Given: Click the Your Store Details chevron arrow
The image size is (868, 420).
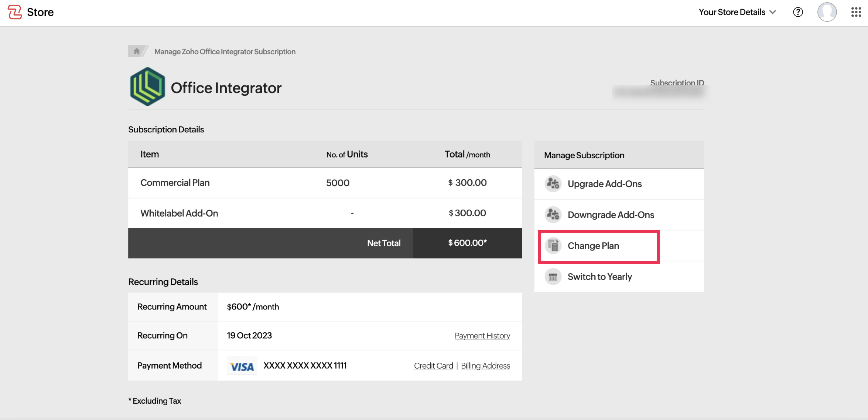Looking at the screenshot, I should point(772,12).
